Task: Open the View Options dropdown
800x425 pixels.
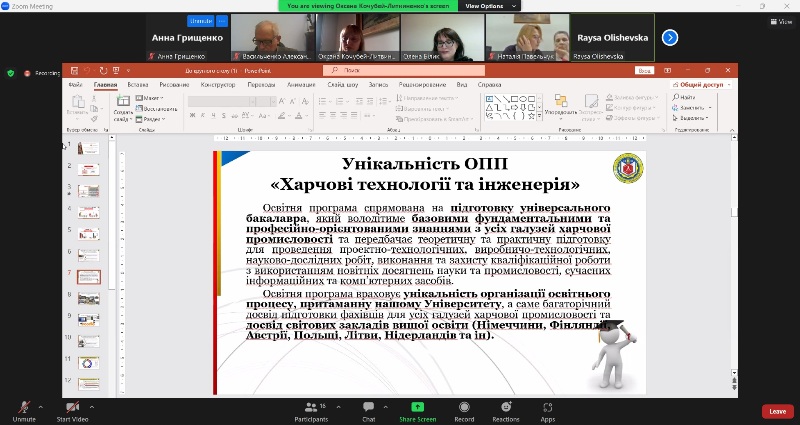Action: coord(490,6)
